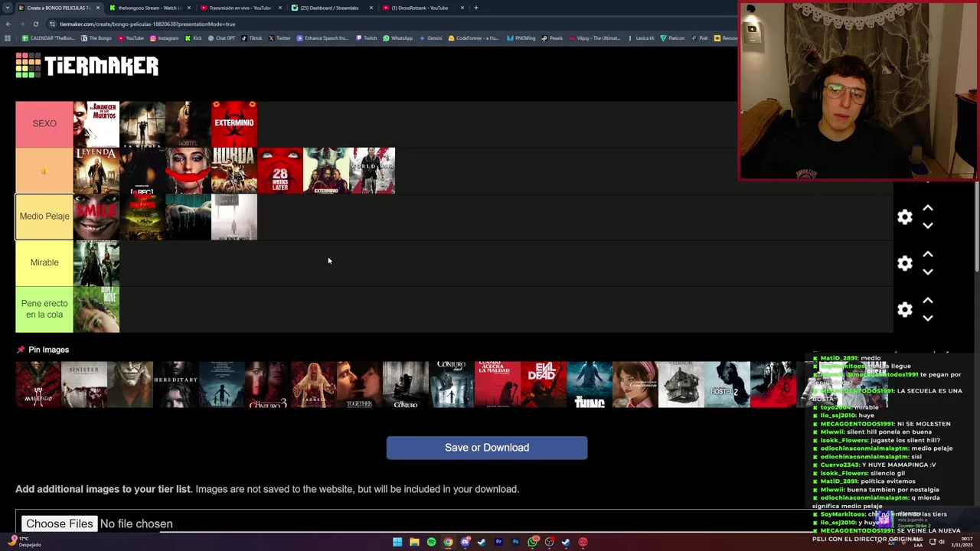980x551 pixels.
Task: Open Premiere Pro from taskbar
Action: click(498, 542)
